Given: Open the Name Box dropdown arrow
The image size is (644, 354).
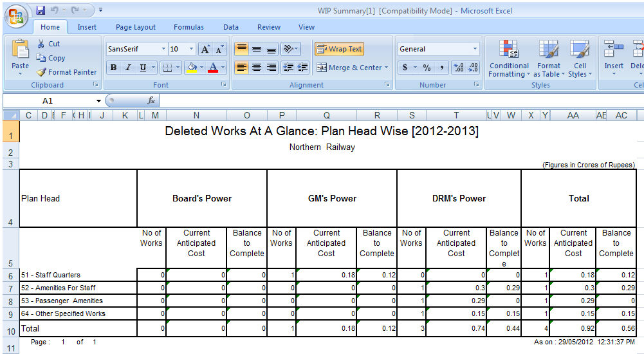Looking at the screenshot, I should pos(98,101).
